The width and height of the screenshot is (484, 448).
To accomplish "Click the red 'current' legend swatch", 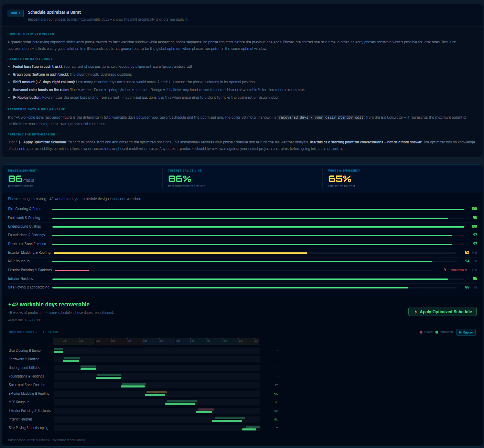I will coord(421,332).
